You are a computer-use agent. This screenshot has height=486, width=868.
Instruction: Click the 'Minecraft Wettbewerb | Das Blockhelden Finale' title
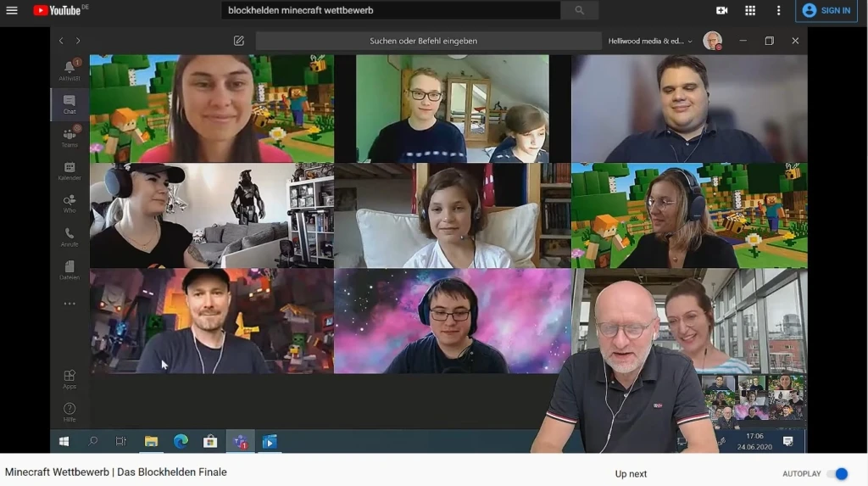point(115,472)
